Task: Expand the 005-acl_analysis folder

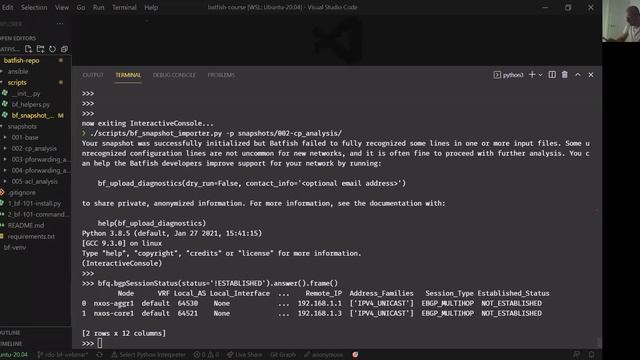Action: coord(36,182)
